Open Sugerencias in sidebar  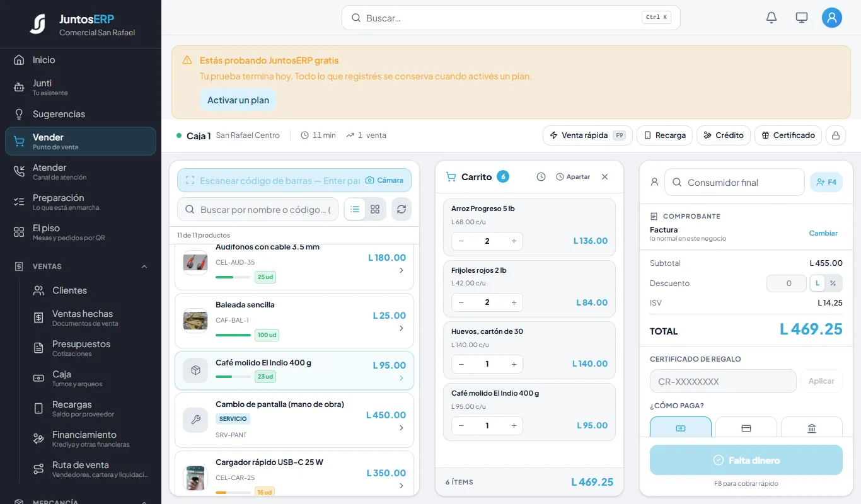(x=81, y=114)
